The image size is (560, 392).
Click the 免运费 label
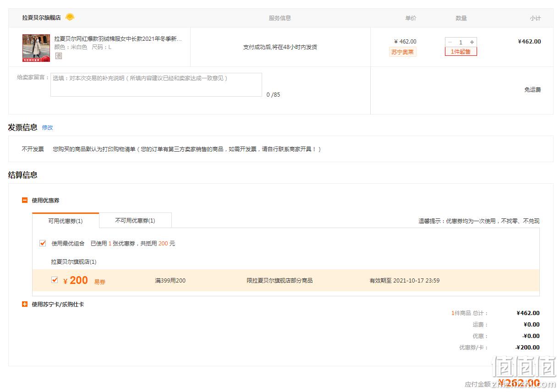533,90
